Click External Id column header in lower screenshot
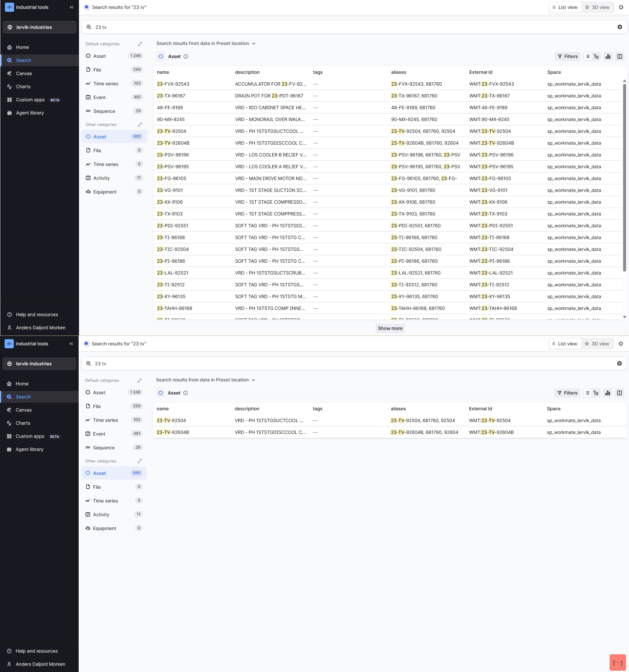This screenshot has width=629, height=672. (481, 409)
